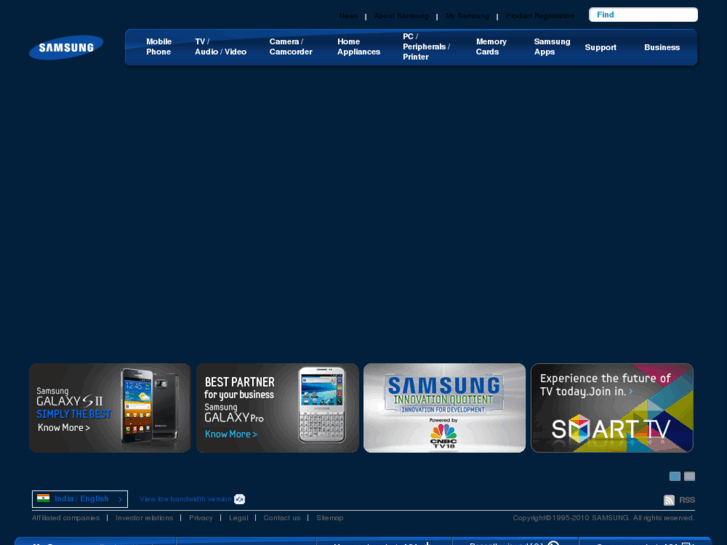Image resolution: width=727 pixels, height=545 pixels.
Task: Click the RSS feed icon
Action: click(x=669, y=500)
